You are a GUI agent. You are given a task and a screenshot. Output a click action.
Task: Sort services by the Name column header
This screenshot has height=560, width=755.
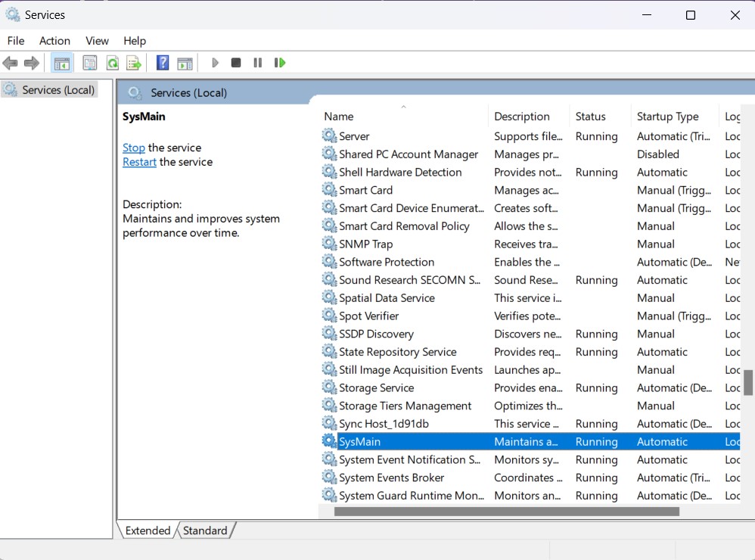(339, 117)
